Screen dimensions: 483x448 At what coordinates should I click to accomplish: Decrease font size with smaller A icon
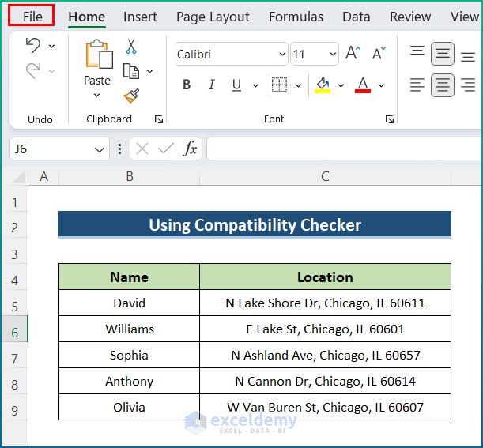379,53
